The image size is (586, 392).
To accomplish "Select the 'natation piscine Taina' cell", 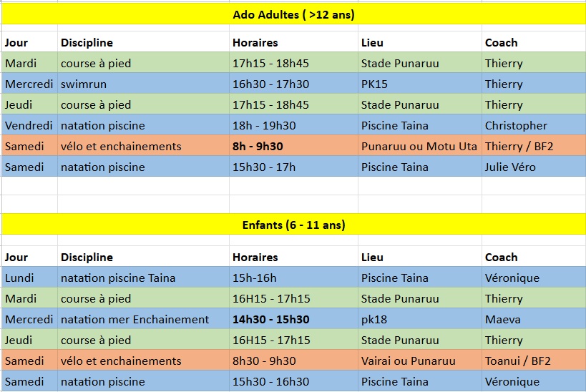I will click(143, 278).
